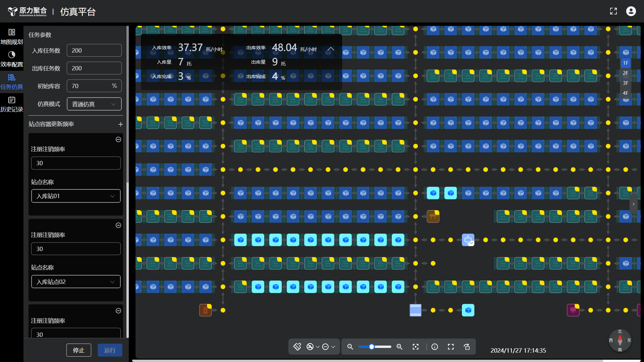Viewport: 644px width, 362px height.
Task: Remove 入库站点02 entry with minus icon
Action: [x=118, y=225]
